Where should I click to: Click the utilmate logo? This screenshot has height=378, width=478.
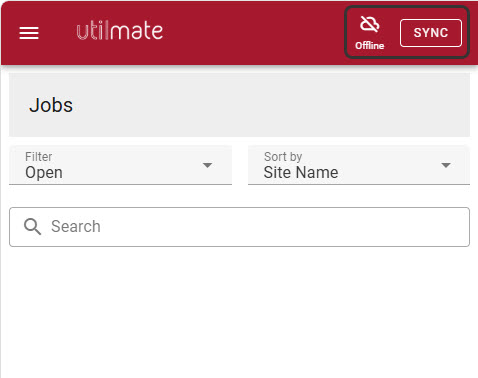point(120,30)
